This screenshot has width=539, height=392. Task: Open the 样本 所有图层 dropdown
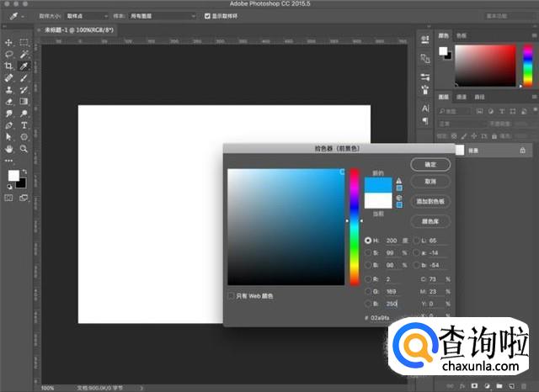[x=162, y=15]
